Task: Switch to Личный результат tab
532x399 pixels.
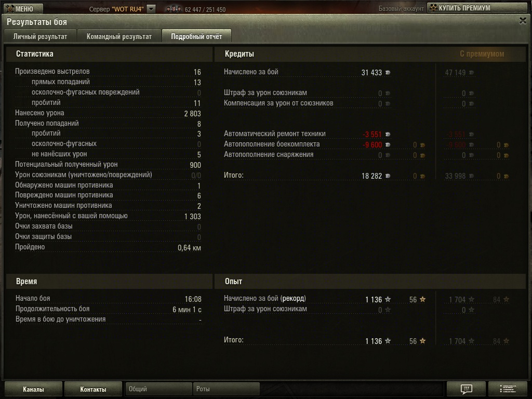Action: click(x=40, y=36)
